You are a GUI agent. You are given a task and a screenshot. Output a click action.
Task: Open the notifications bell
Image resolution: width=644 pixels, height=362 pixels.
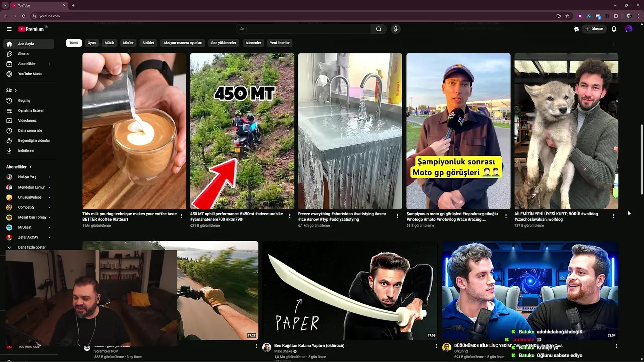[614, 29]
